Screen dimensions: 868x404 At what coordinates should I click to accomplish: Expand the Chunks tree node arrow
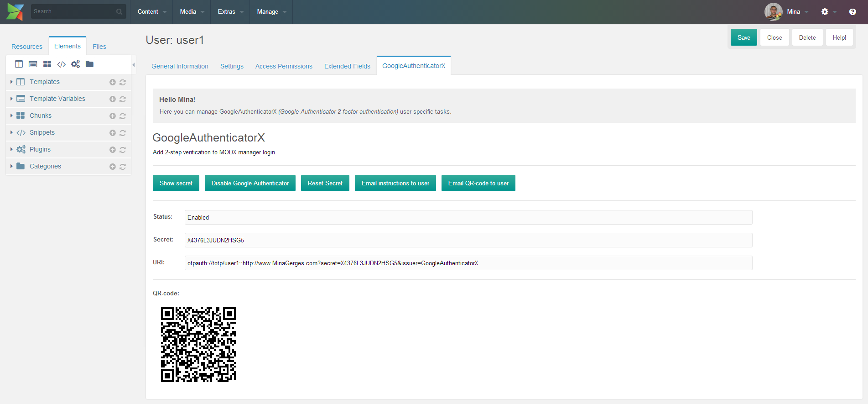point(11,115)
